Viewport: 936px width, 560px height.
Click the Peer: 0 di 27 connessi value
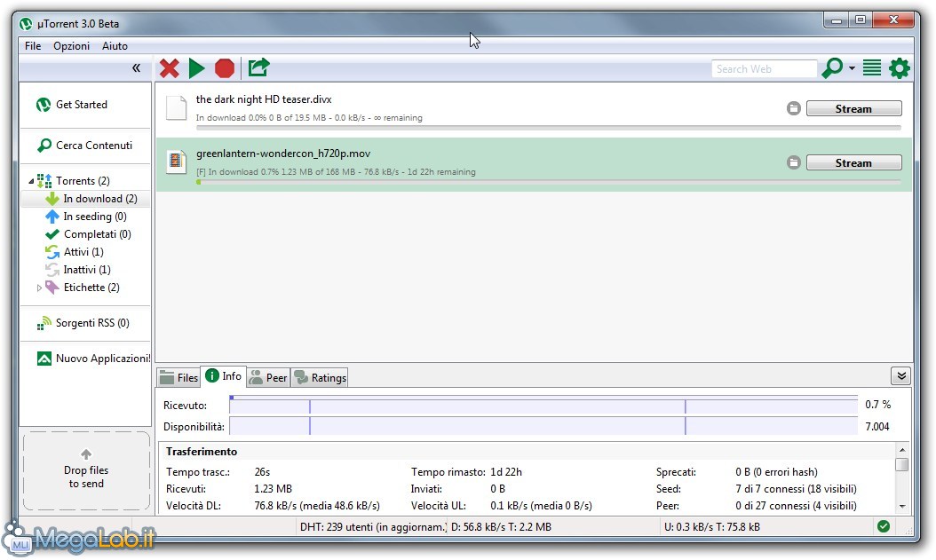point(796,505)
